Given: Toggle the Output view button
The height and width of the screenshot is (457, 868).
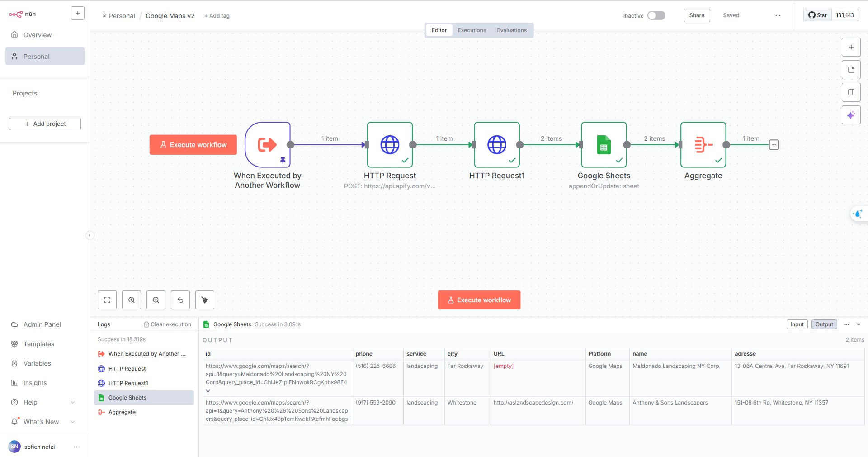Looking at the screenshot, I should tap(824, 324).
